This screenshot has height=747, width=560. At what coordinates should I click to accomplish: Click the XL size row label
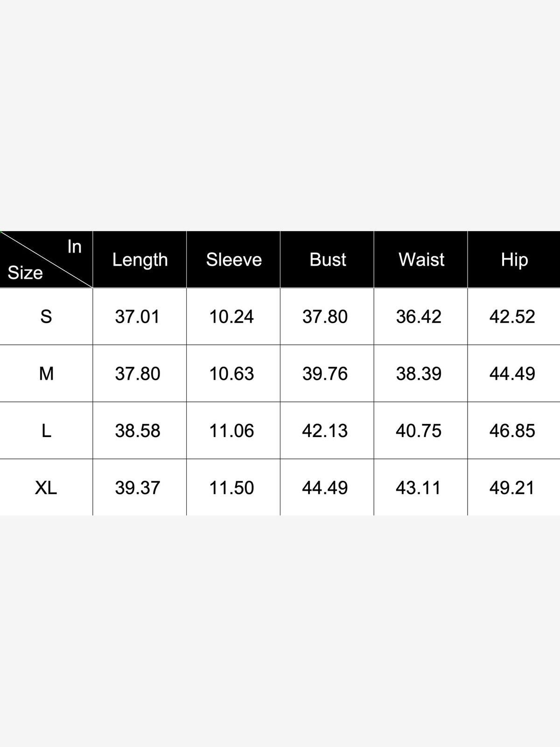point(46,487)
